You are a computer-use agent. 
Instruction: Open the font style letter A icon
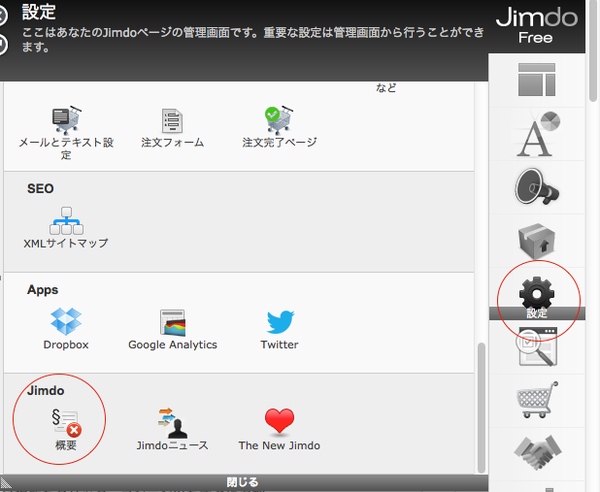coord(538,134)
